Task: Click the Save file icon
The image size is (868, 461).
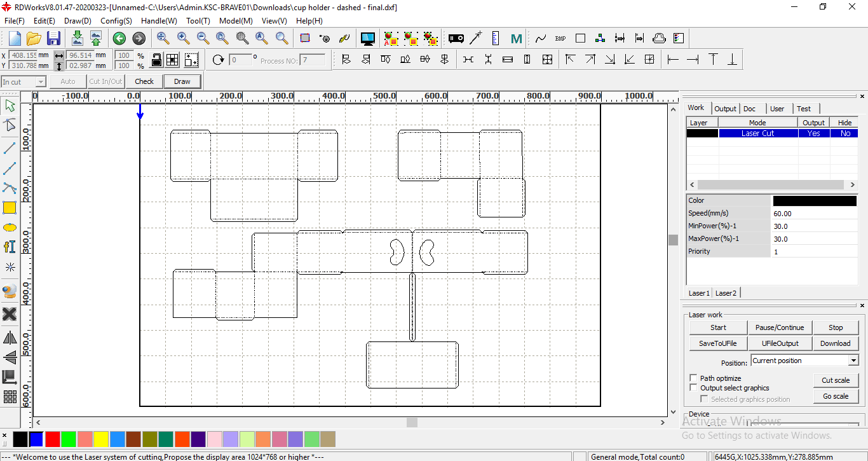Action: (x=53, y=38)
